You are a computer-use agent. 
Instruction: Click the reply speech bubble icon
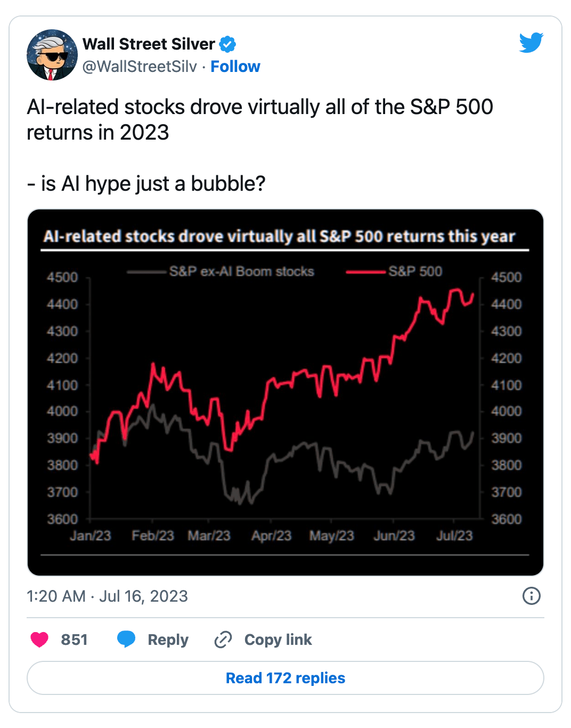click(x=126, y=639)
